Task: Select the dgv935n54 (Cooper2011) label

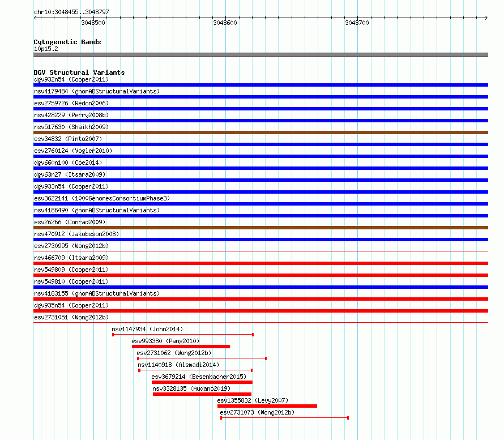Action: click(x=71, y=305)
